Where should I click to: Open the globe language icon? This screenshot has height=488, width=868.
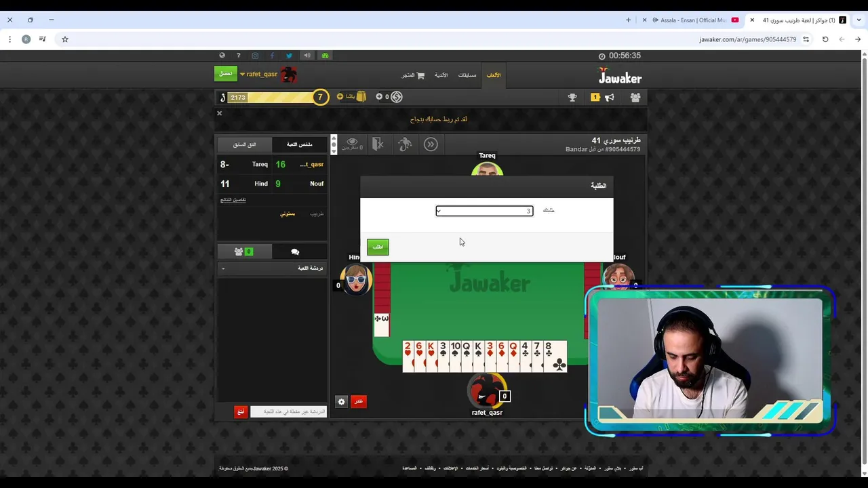(x=222, y=56)
